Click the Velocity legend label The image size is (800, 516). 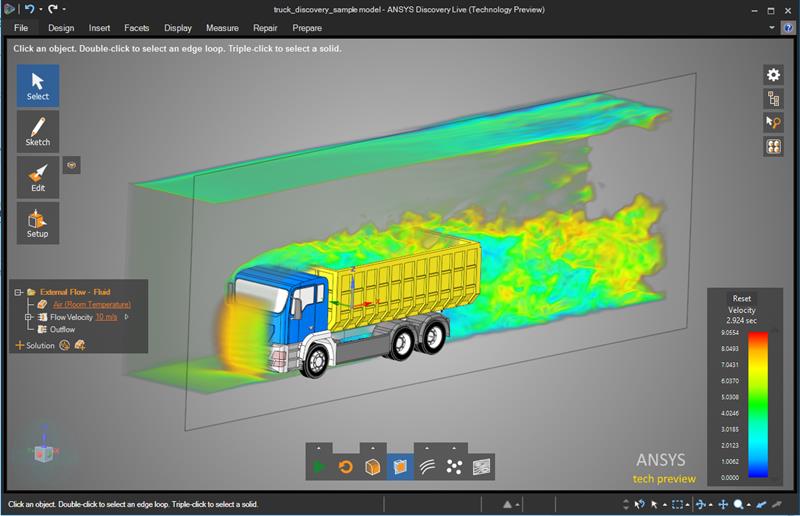[742, 310]
